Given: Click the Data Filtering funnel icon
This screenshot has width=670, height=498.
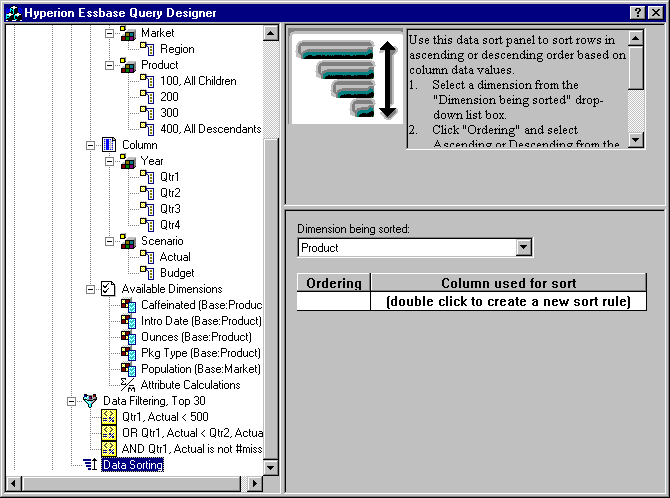Looking at the screenshot, I should [x=90, y=401].
